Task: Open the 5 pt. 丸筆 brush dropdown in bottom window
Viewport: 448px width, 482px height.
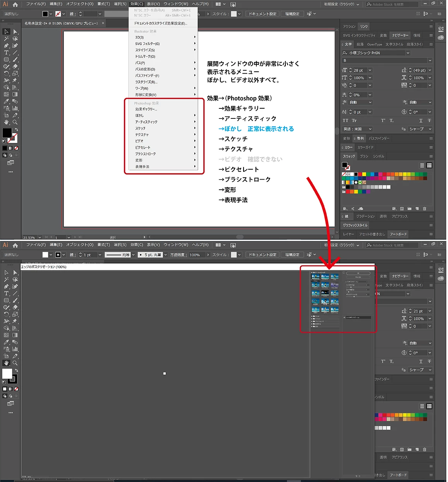Action: pos(166,255)
